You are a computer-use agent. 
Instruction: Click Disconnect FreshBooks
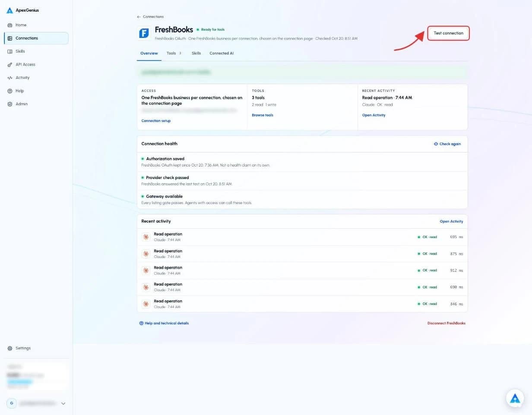(446, 323)
